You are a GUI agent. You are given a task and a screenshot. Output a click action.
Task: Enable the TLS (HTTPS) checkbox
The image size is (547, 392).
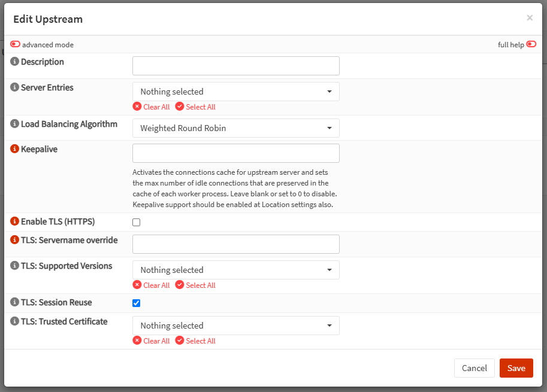point(136,222)
